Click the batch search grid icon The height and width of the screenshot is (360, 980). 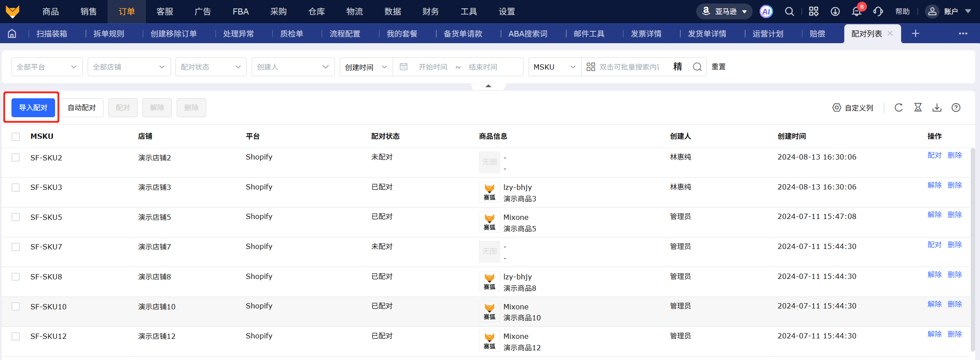pos(591,67)
